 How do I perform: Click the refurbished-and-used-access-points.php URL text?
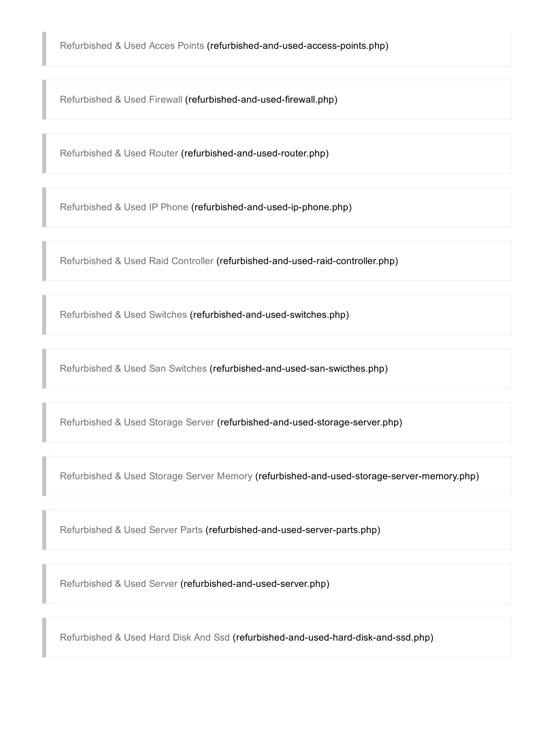[x=298, y=46]
